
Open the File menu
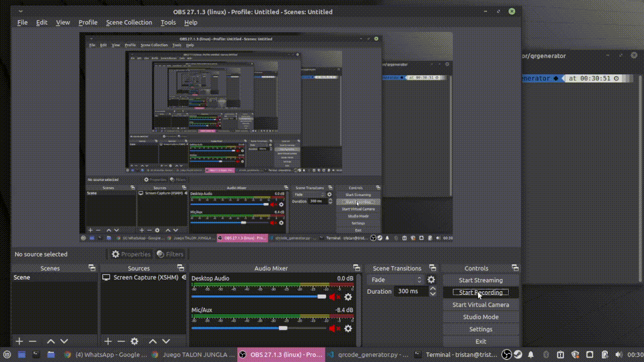(23, 22)
